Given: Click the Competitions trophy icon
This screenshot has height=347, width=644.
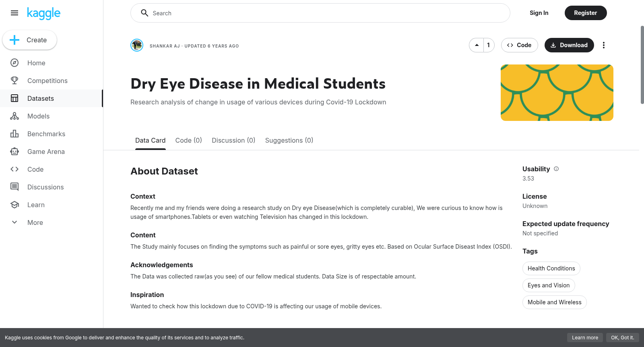Looking at the screenshot, I should pyautogui.click(x=14, y=81).
